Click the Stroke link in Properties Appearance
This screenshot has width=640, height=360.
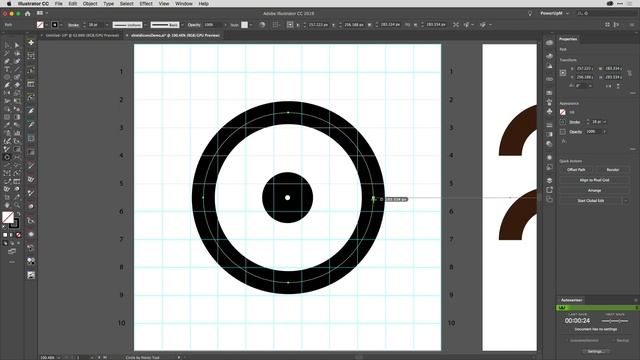(x=575, y=122)
